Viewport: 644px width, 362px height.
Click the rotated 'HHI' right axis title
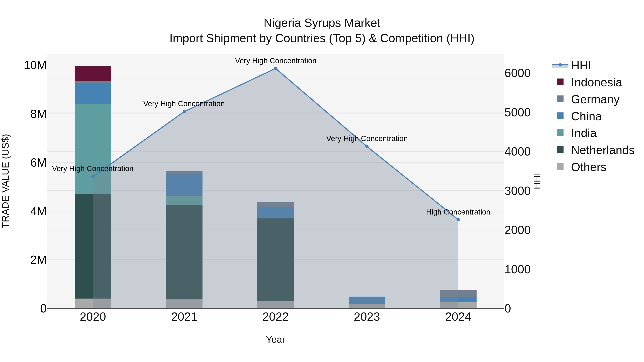[x=537, y=181]
